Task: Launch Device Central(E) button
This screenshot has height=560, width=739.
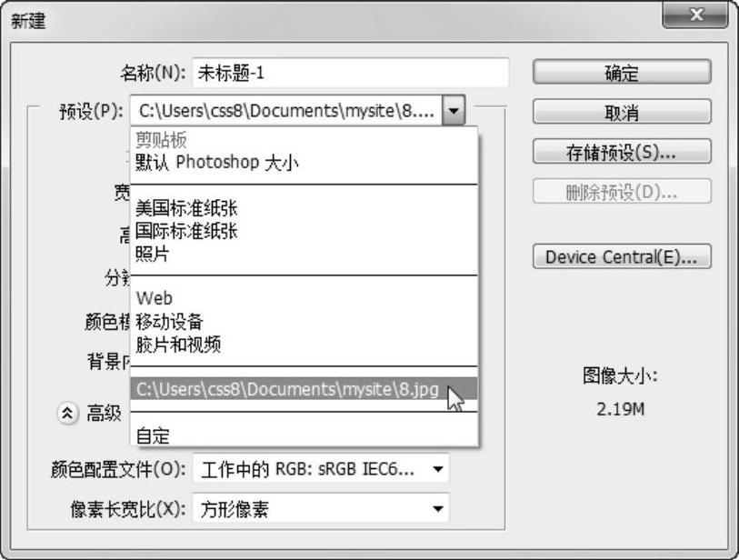Action: pos(622,256)
